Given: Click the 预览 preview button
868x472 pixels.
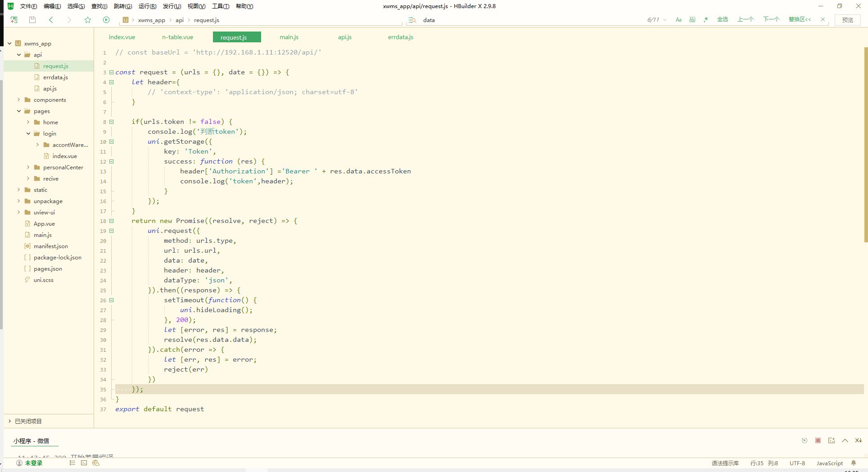Looking at the screenshot, I should [x=848, y=20].
